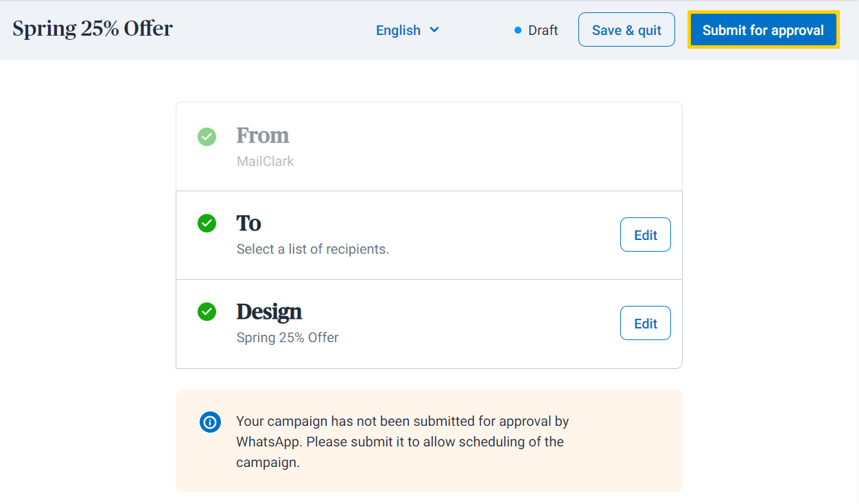Viewport: 859px width, 504px height.
Task: Click the green checkmark beside To
Action: [207, 224]
